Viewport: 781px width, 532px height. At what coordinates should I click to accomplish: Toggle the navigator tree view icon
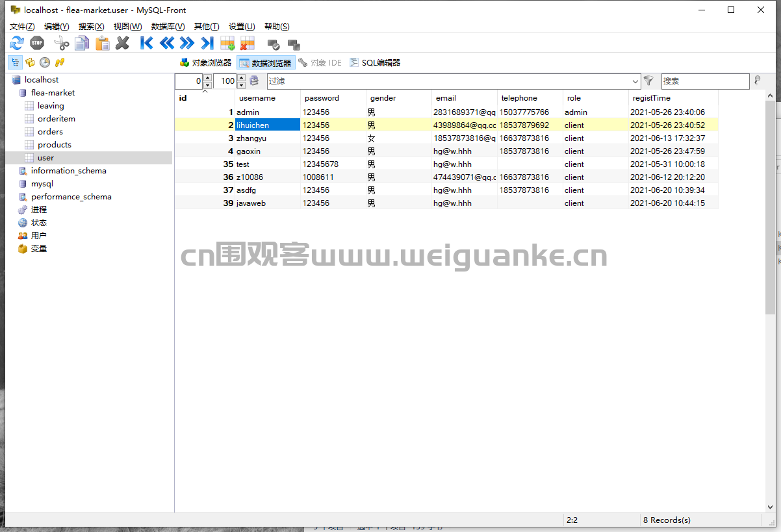click(15, 62)
